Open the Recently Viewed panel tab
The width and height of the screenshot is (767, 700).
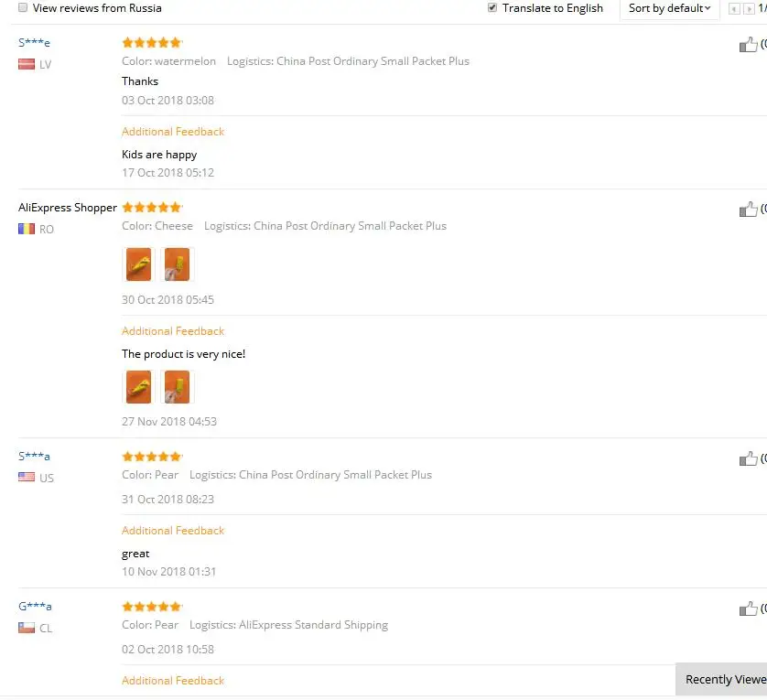[721, 680]
